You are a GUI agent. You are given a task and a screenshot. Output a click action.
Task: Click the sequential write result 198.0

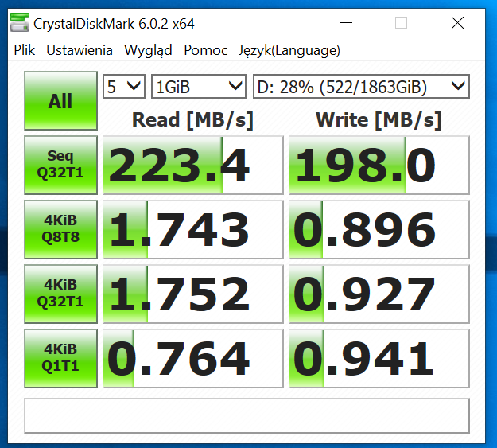click(x=379, y=166)
